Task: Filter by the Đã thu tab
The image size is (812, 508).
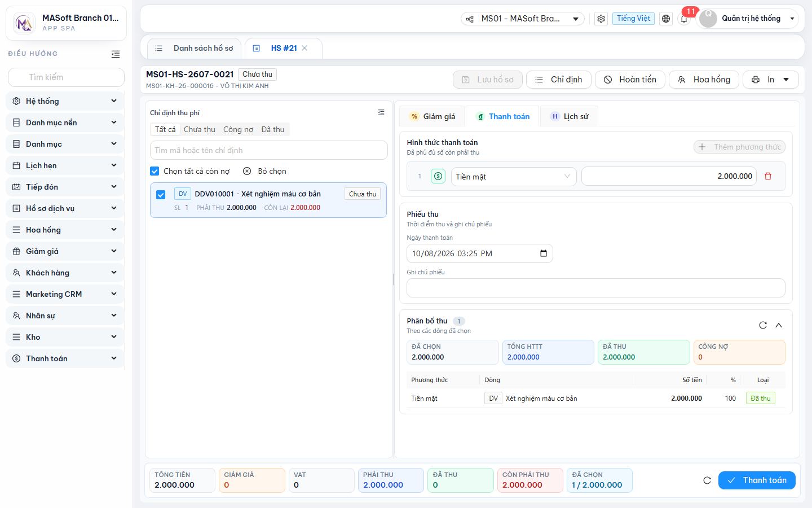Action: (273, 129)
